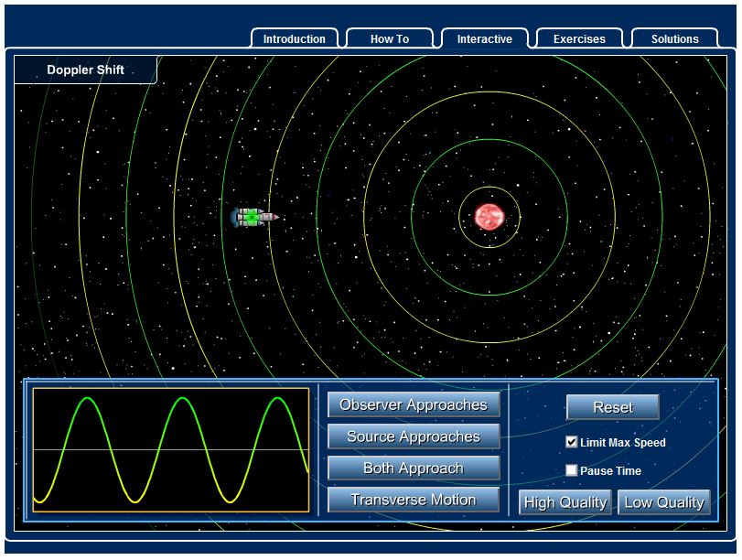Image resolution: width=742 pixels, height=560 pixels.
Task: Click the Doppler Shift title tab
Action: pos(86,70)
